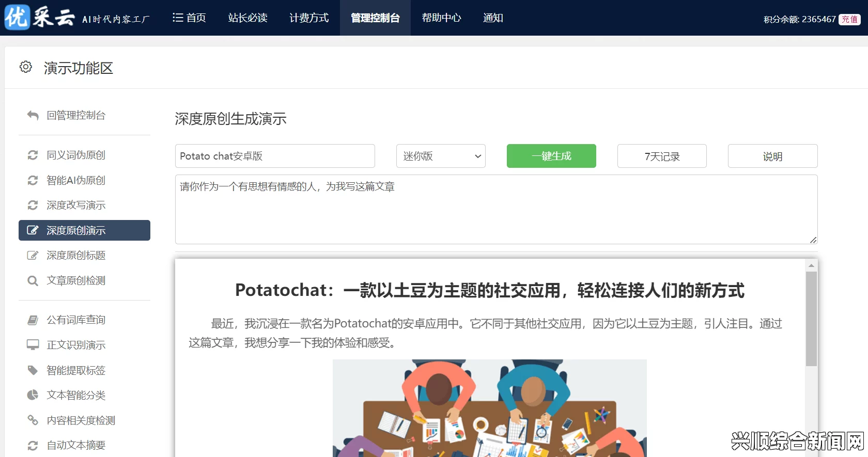Open 自动文本摘要 sidebar link

[76, 445]
